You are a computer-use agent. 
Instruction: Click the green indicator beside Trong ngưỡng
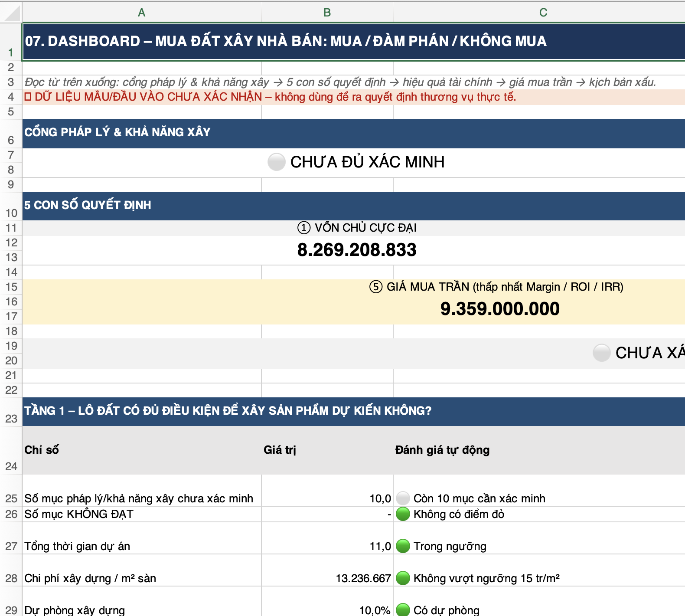pos(403,546)
